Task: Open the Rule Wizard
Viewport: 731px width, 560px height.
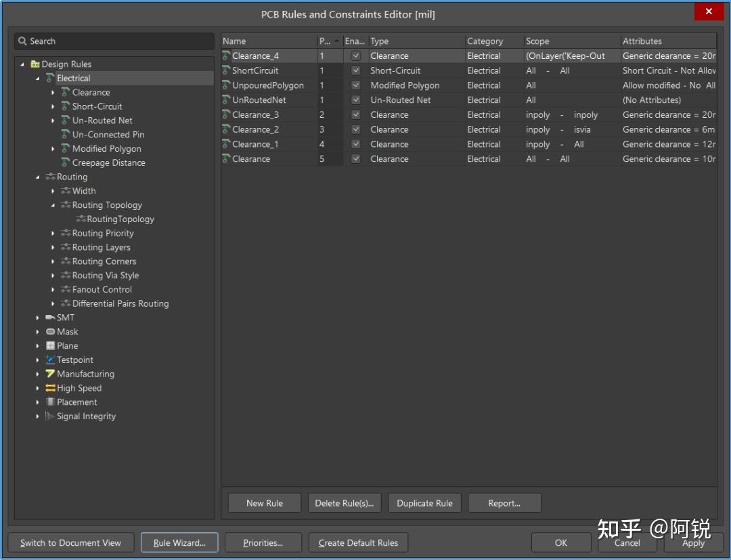Action: click(179, 542)
